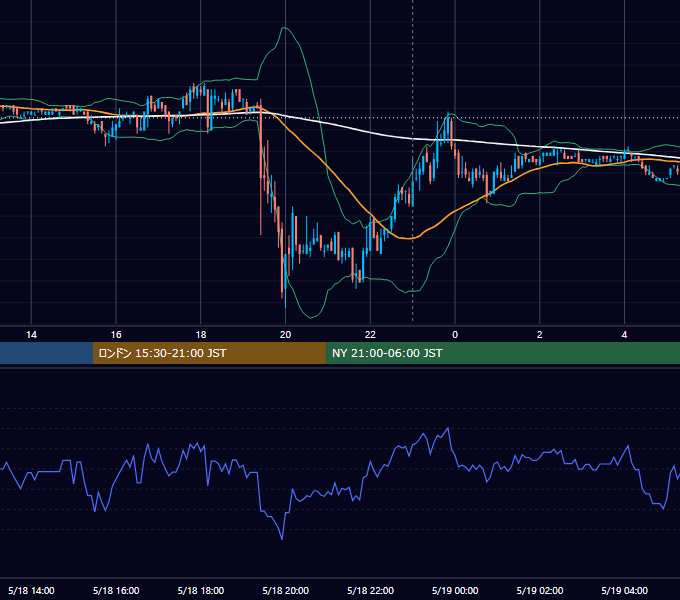The width and height of the screenshot is (680, 600).
Task: Click the NY 21:00-06:00 JST session bar
Action: (503, 353)
